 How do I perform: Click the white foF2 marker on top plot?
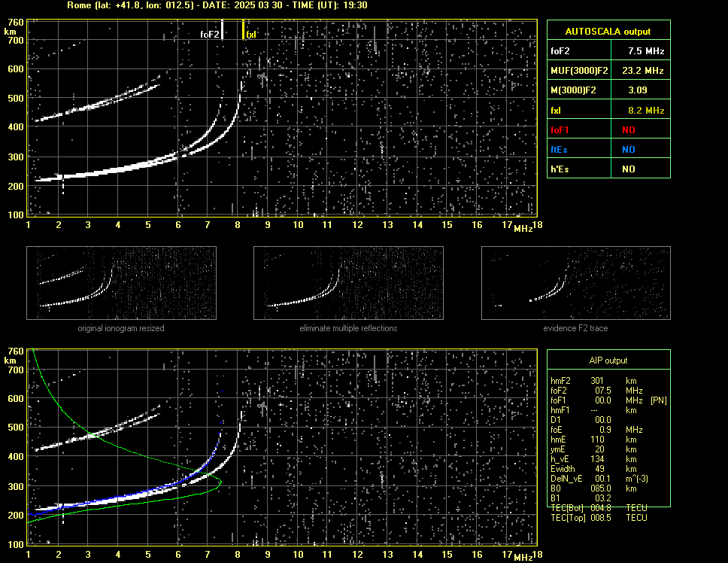tap(223, 29)
